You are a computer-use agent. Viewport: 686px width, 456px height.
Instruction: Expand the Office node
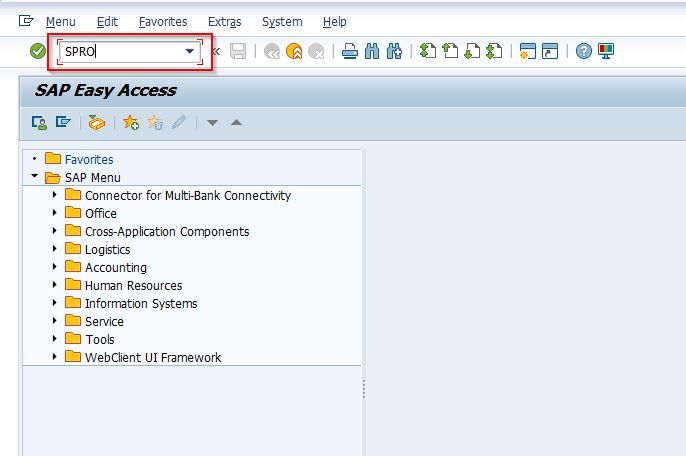[54, 212]
